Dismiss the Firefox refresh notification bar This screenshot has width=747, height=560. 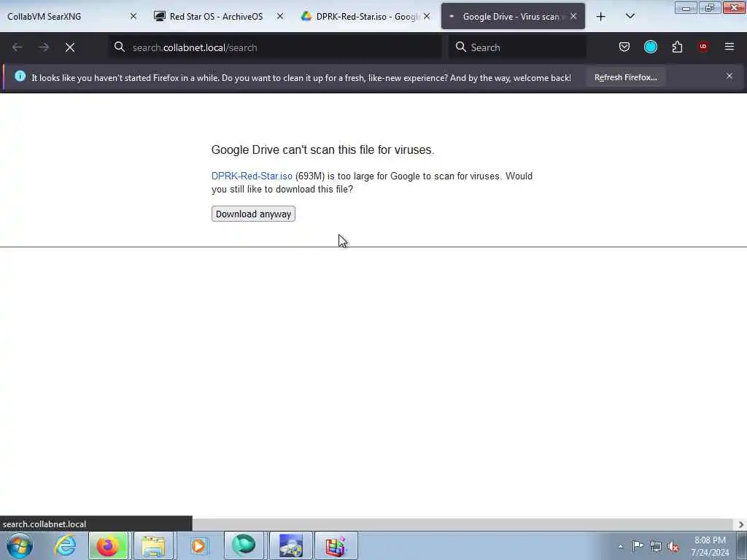coord(729,76)
